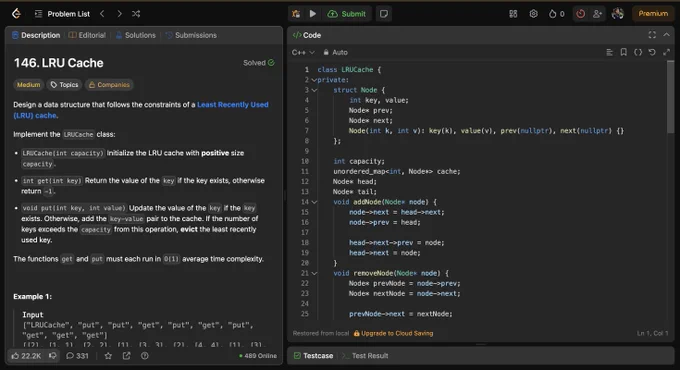The image size is (680, 370).
Task: Star the problem as favorite
Action: pyautogui.click(x=108, y=356)
